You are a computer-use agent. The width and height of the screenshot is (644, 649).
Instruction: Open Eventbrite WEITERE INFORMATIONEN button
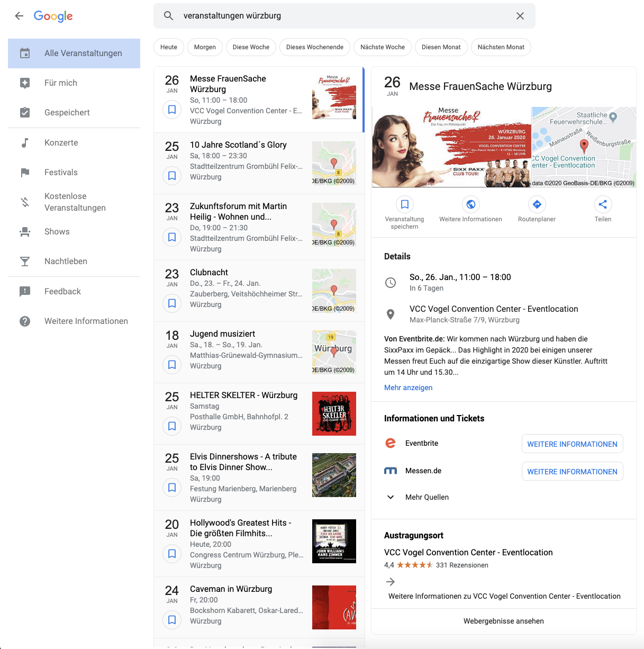(x=572, y=444)
